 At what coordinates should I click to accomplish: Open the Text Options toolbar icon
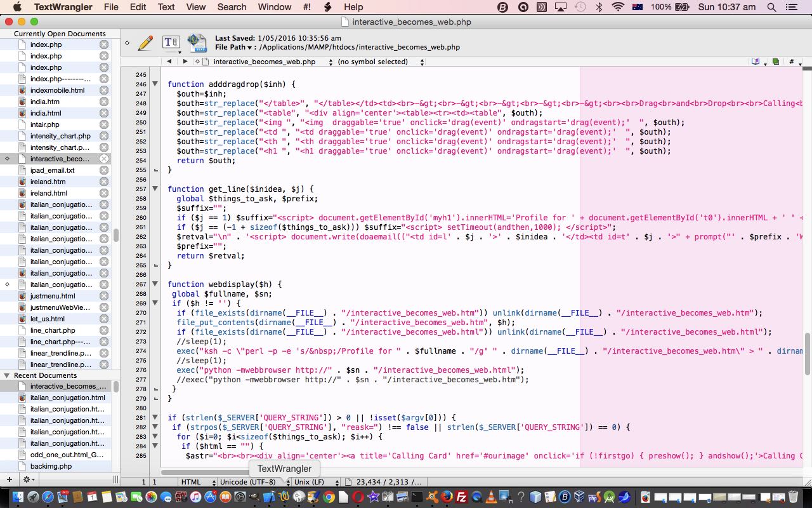(x=171, y=43)
